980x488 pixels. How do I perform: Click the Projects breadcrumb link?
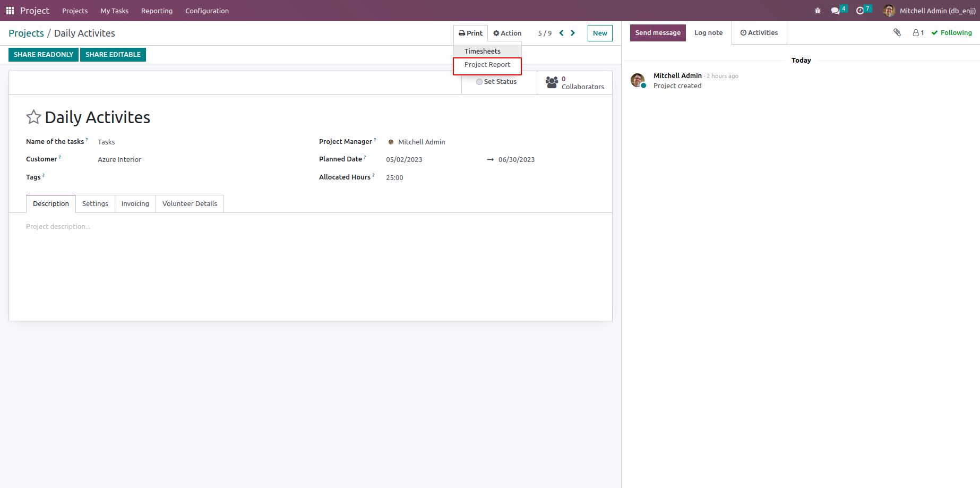click(x=26, y=33)
